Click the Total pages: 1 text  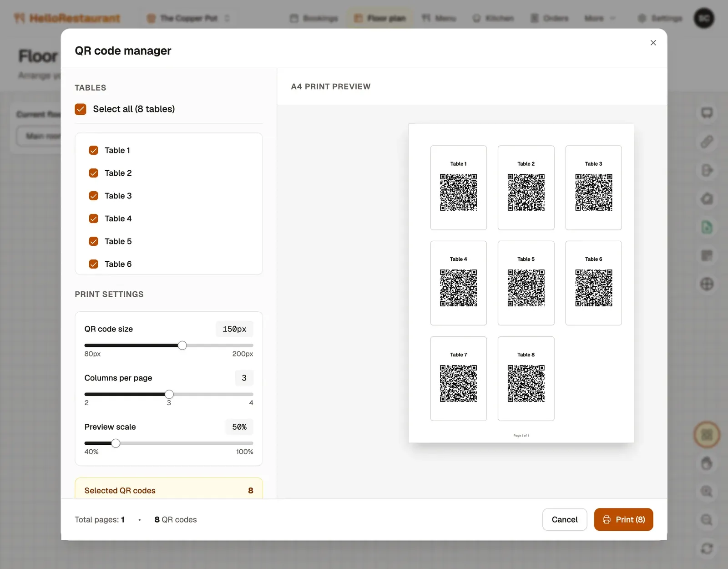(x=100, y=519)
